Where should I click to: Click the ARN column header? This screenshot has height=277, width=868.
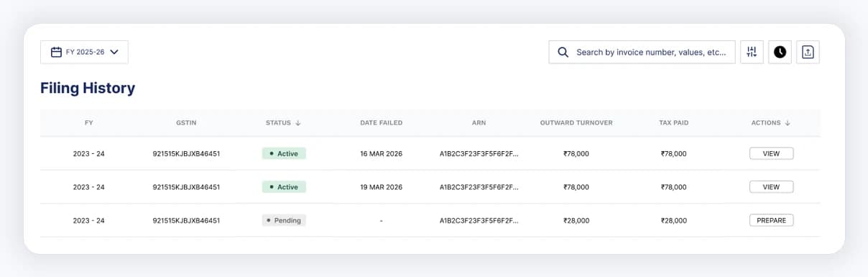point(479,123)
